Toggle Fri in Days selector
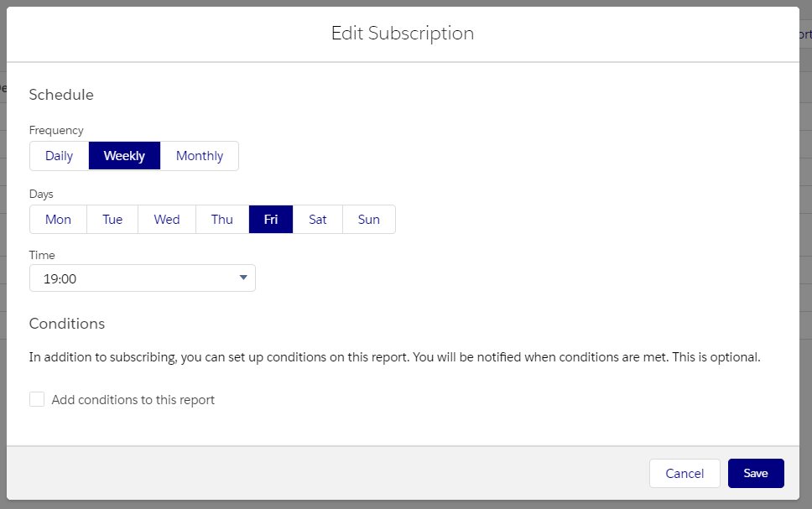Viewport: 812px width, 509px height. pyautogui.click(x=271, y=220)
